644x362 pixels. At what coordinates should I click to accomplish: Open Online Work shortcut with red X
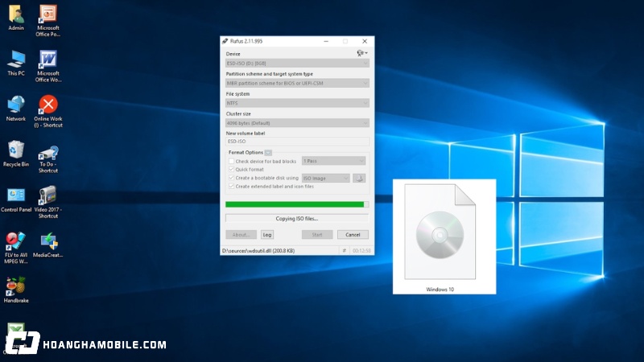click(48, 111)
